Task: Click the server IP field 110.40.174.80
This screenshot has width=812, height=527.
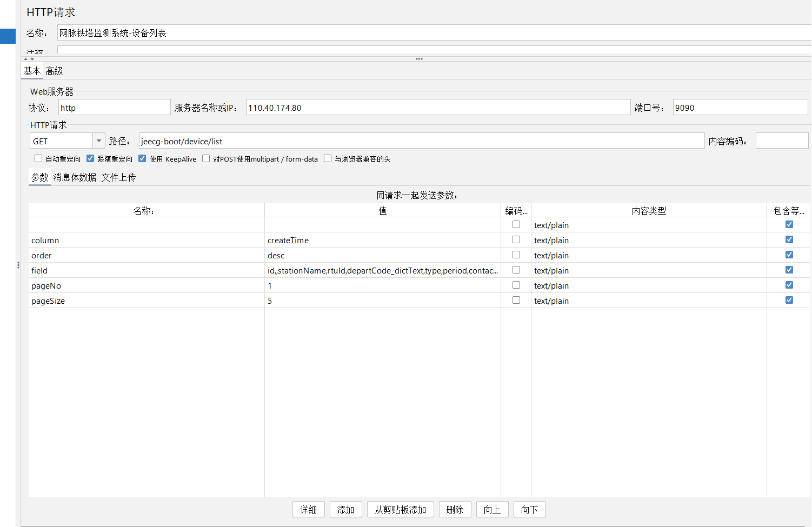Action: click(x=438, y=108)
